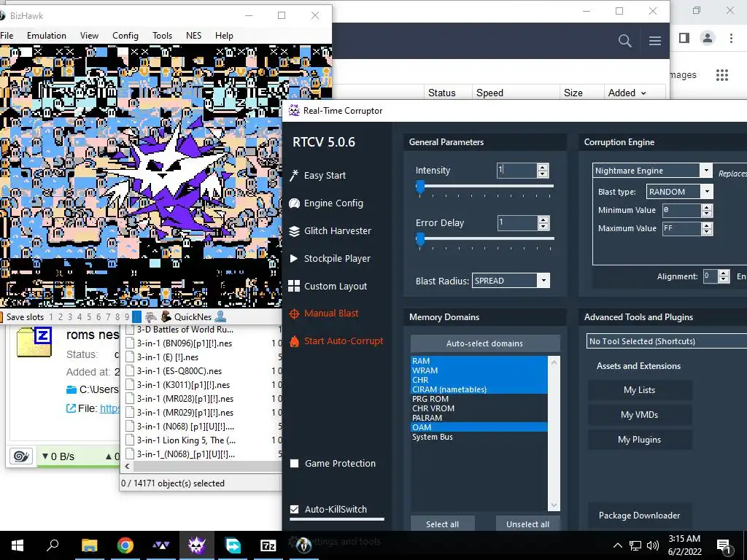Open 7-Zip from the taskbar
This screenshot has height=560, width=747.
tap(268, 545)
